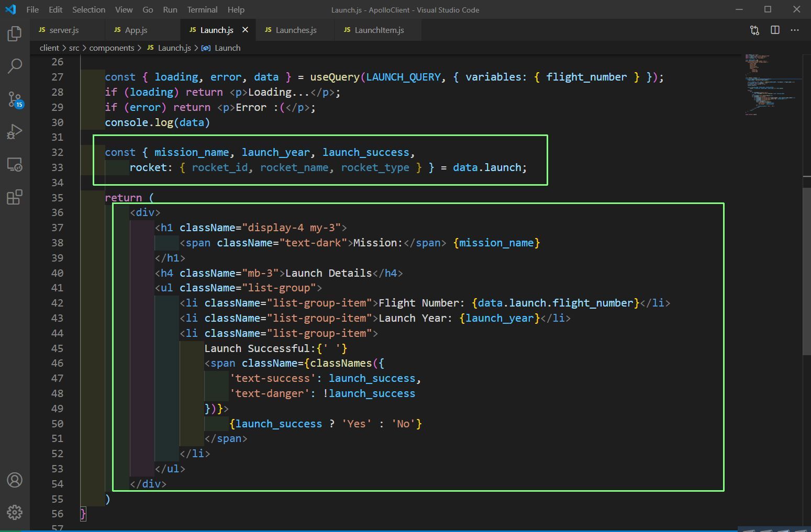Open the View menu

(x=124, y=9)
